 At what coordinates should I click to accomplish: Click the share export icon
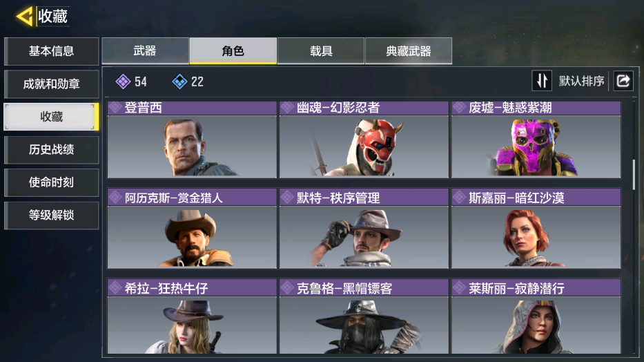tap(623, 81)
